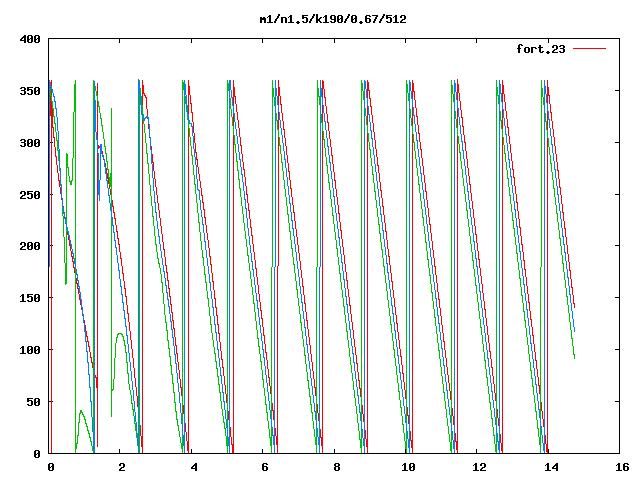Click the y-axis label 350

click(30, 91)
